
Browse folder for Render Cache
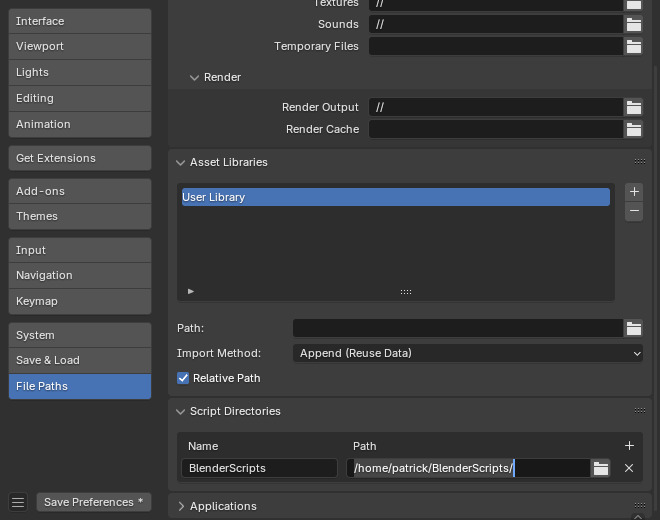pyautogui.click(x=633, y=129)
